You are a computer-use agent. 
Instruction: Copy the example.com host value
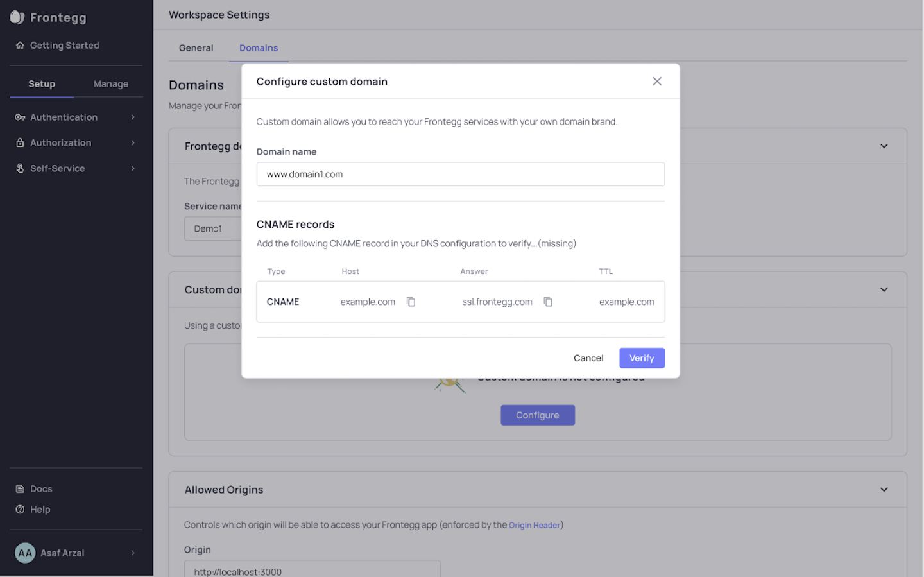[411, 302]
